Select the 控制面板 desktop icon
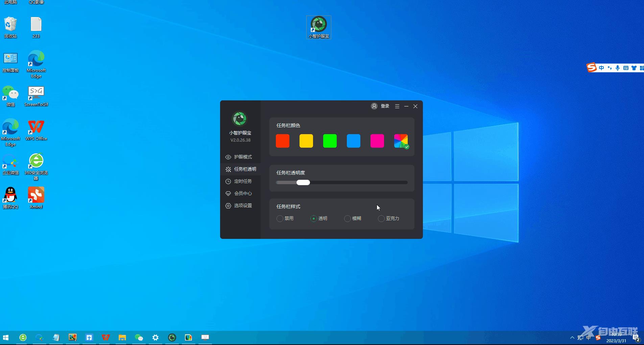644x345 pixels. coord(10,63)
